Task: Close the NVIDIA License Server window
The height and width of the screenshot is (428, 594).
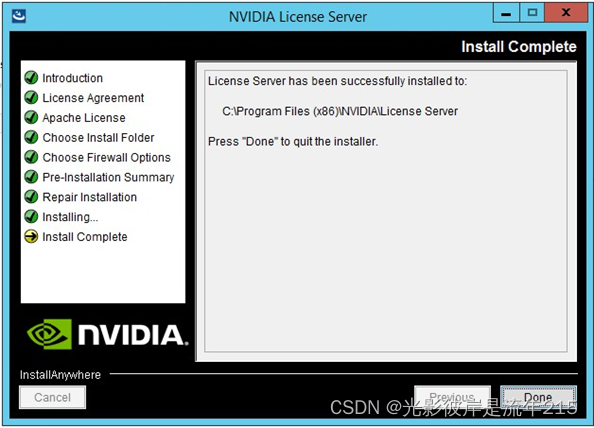Action: pyautogui.click(x=566, y=13)
